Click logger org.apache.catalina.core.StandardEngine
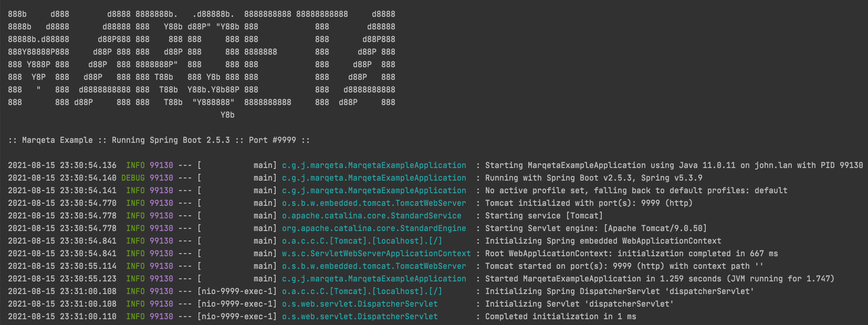 pos(373,228)
